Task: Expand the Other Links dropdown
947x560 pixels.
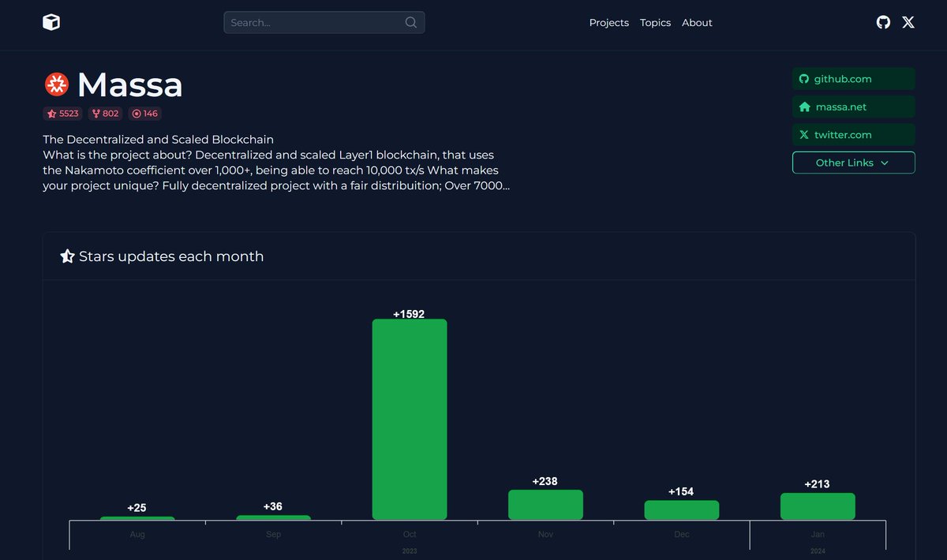Action: 853,162
